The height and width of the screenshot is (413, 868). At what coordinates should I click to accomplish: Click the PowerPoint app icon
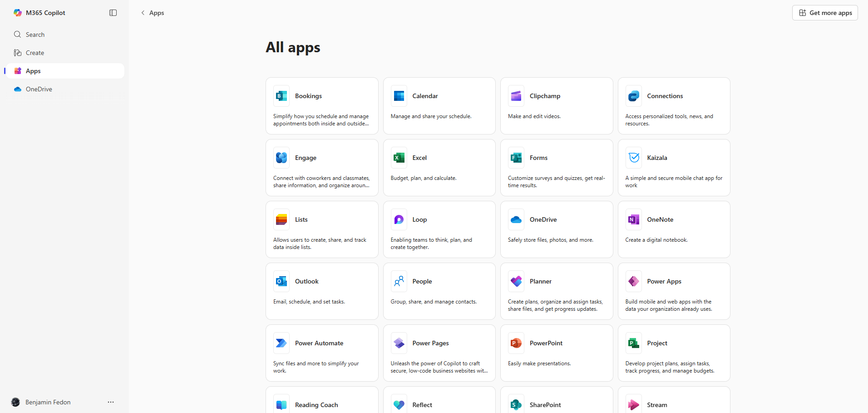[x=516, y=343]
